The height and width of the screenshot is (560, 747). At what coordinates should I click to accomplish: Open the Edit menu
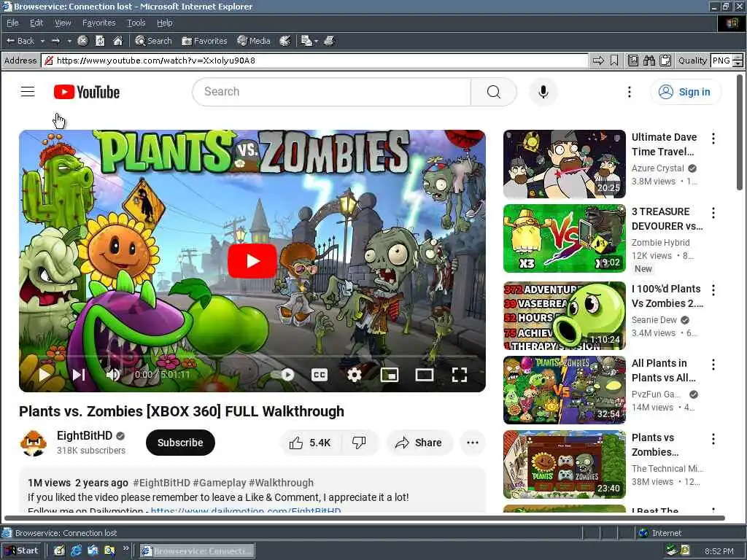pyautogui.click(x=36, y=23)
